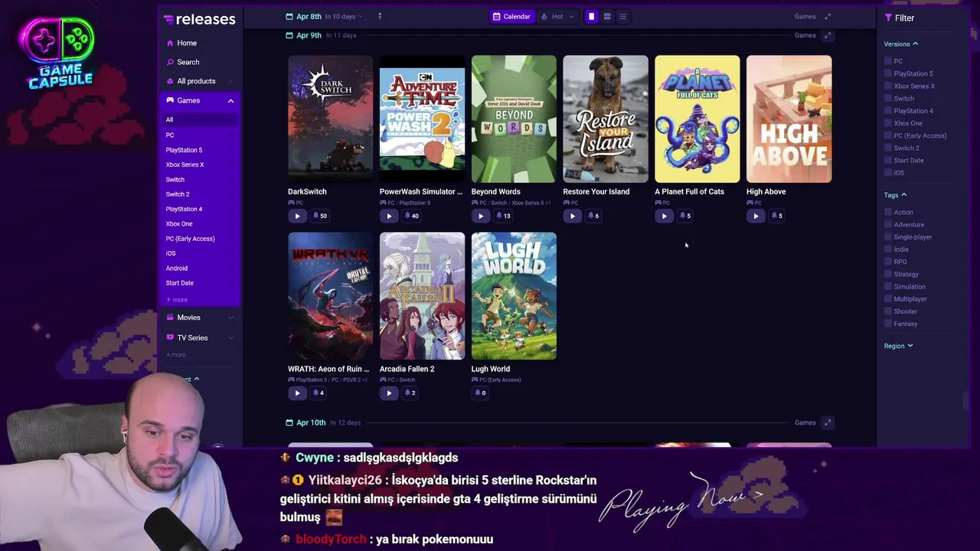The width and height of the screenshot is (980, 551).
Task: Click the Filter heading in right panel
Action: tap(900, 18)
